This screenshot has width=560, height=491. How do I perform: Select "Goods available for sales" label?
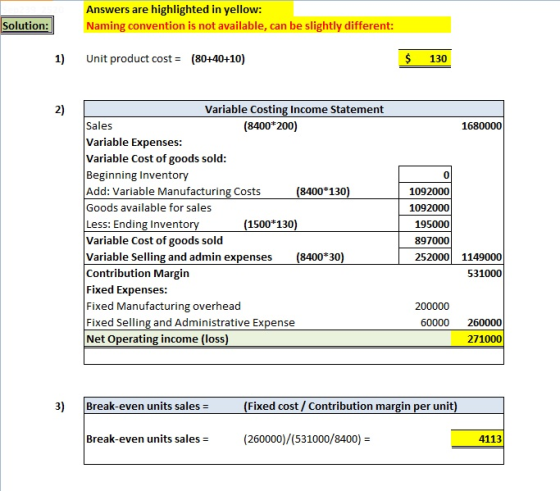149,208
